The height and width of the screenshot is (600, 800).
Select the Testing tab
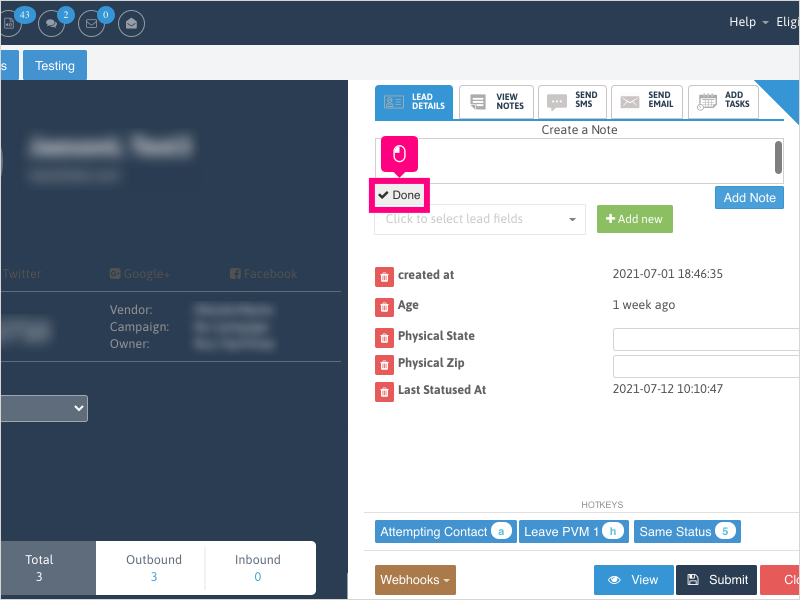(x=55, y=65)
